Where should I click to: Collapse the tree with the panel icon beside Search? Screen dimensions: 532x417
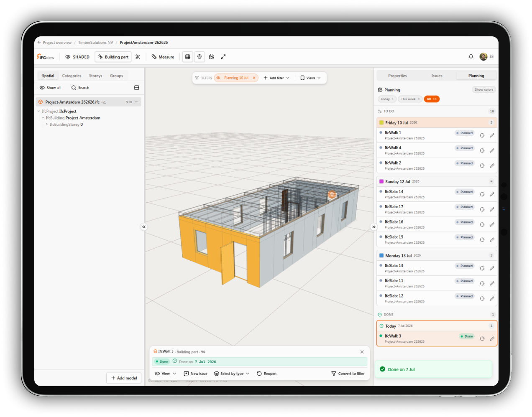click(x=136, y=88)
